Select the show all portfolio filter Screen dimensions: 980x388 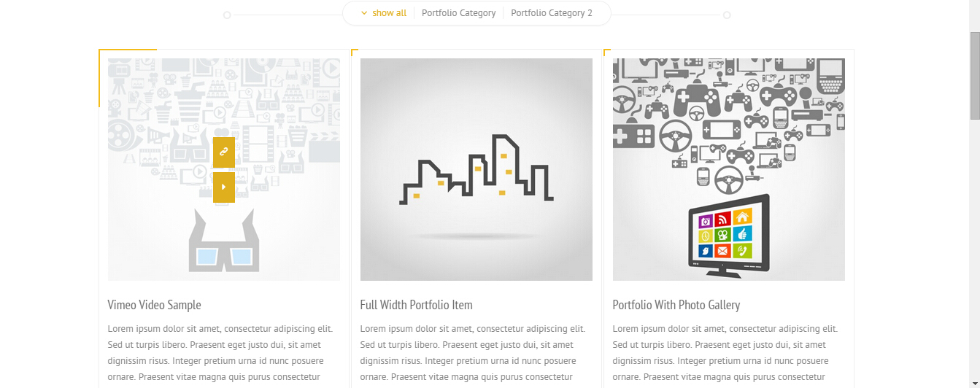(x=389, y=13)
